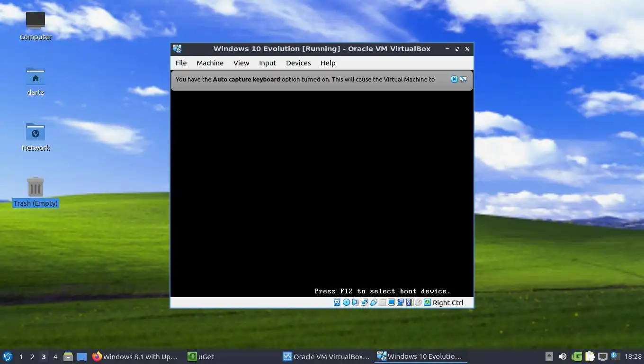Viewport: 644px width, 364px height.
Task: Open the Machine menu
Action: point(210,63)
